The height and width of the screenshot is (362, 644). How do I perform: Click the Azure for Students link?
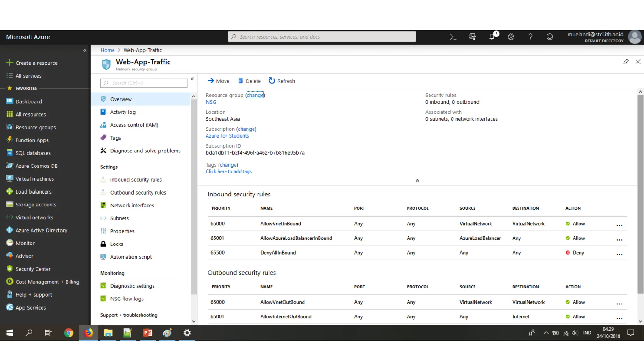tap(227, 136)
